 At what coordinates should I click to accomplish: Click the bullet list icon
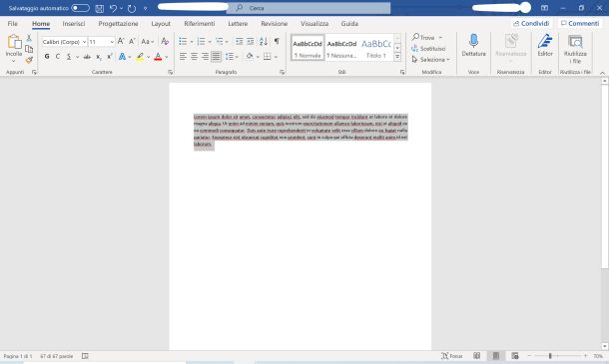click(183, 41)
